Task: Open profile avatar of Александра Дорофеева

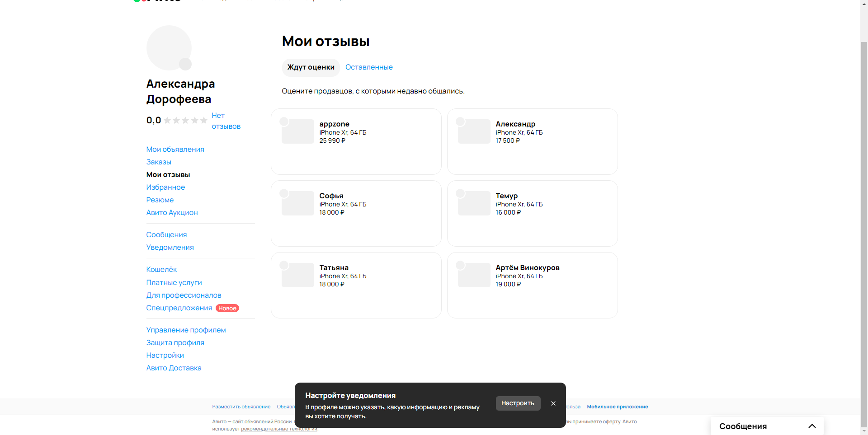Action: 169,48
